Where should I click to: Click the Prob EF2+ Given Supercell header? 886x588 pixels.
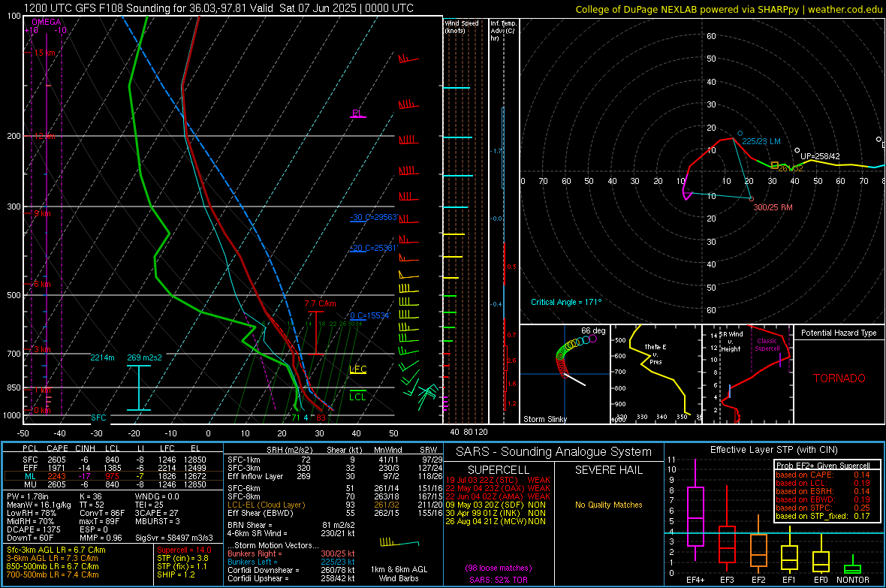pos(823,466)
